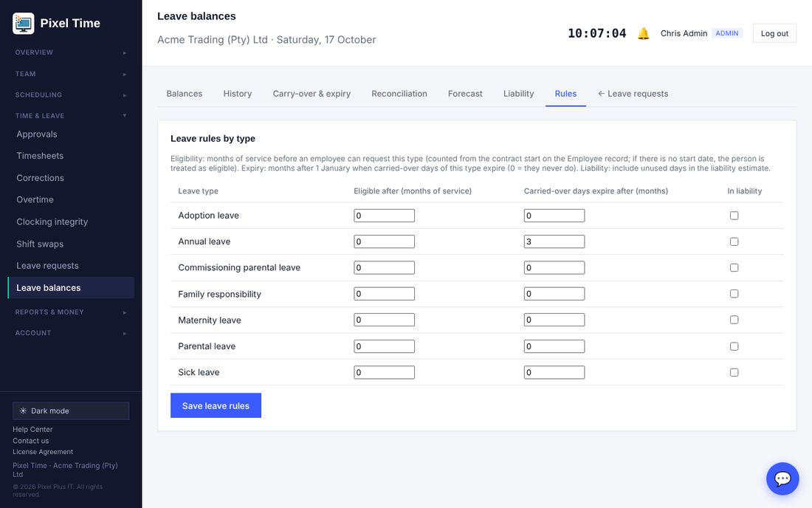Screen dimensions: 812x508
Task: Go back to Leave requests link
Action: 633,94
